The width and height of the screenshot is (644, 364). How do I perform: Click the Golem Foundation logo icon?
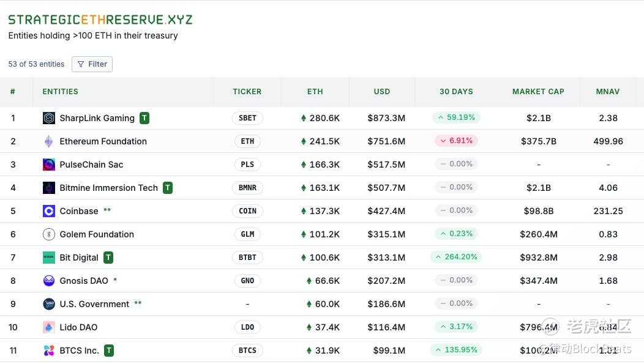(x=49, y=234)
